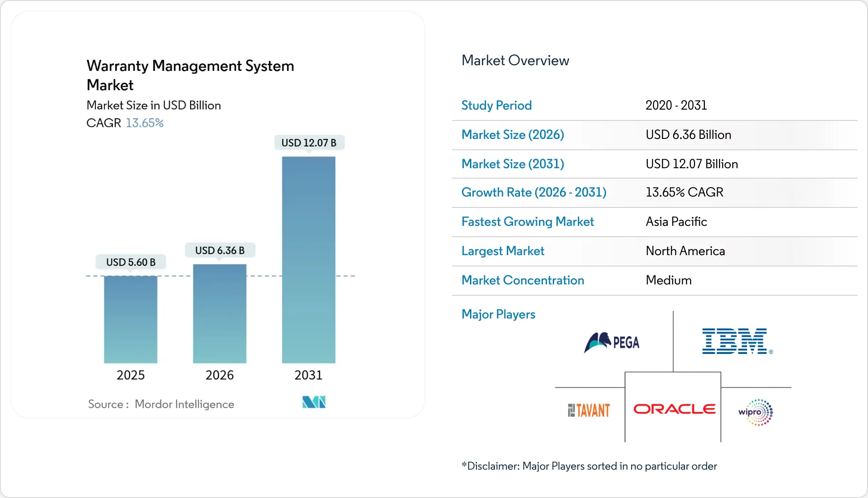The width and height of the screenshot is (868, 498).
Task: Switch to the Market Overview tab
Action: [515, 60]
